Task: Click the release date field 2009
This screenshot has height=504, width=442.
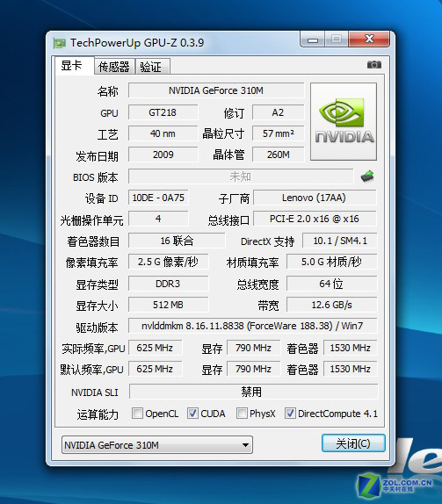Action: tap(163, 155)
